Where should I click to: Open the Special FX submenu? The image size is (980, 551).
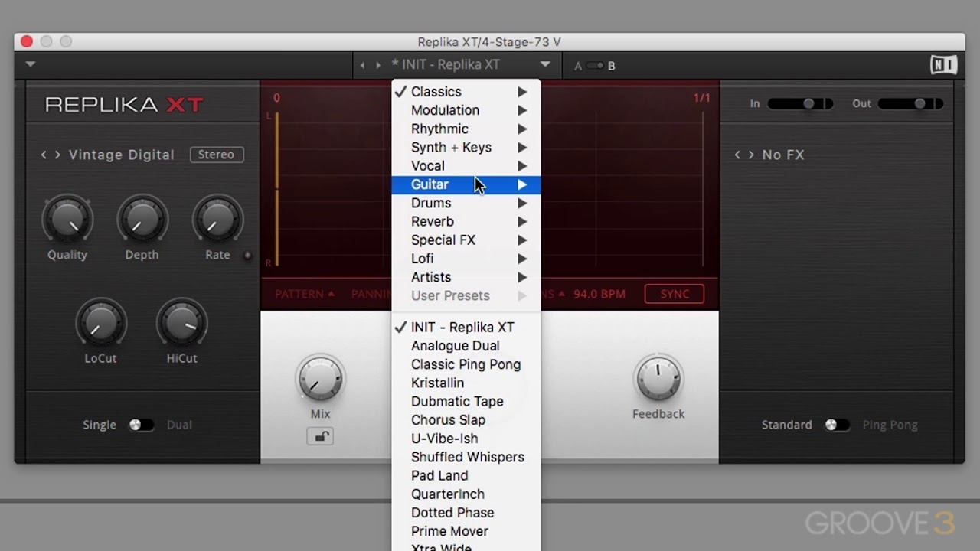coord(465,240)
